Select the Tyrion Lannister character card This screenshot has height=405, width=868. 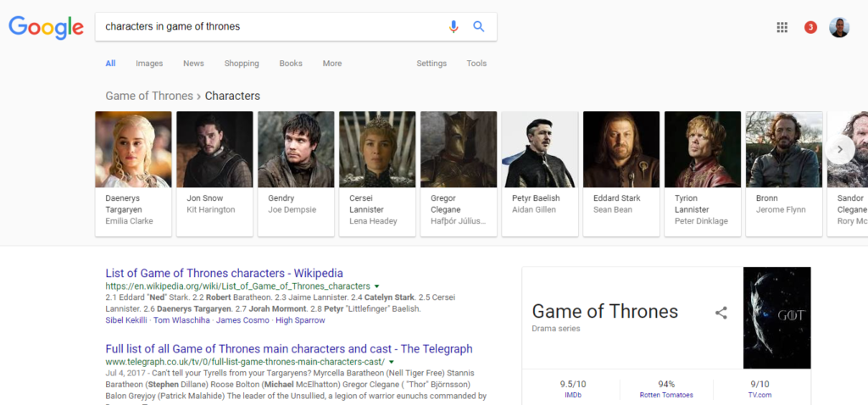pos(703,174)
